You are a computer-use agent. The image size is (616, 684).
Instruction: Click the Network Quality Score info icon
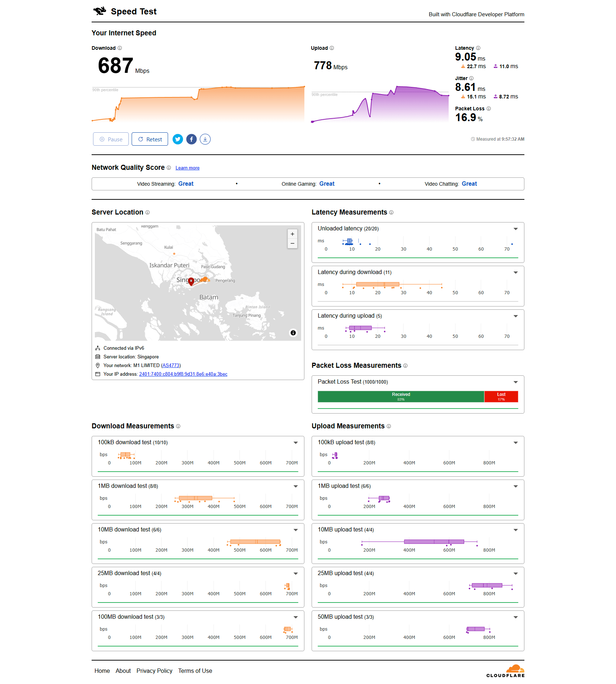coord(169,168)
